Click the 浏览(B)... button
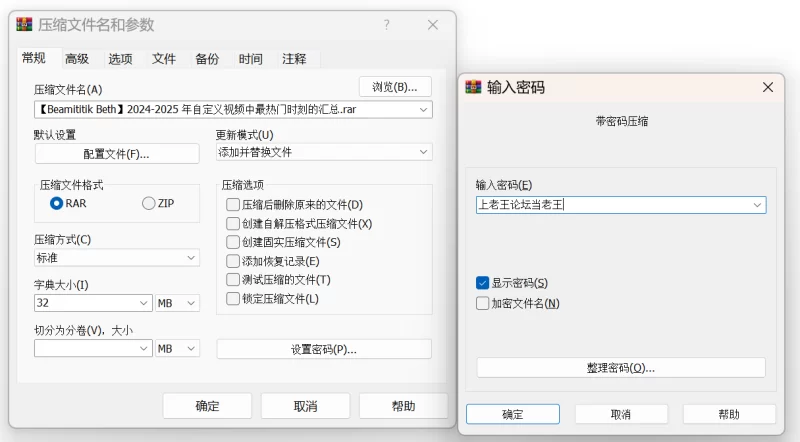The width and height of the screenshot is (800, 442). click(x=395, y=87)
